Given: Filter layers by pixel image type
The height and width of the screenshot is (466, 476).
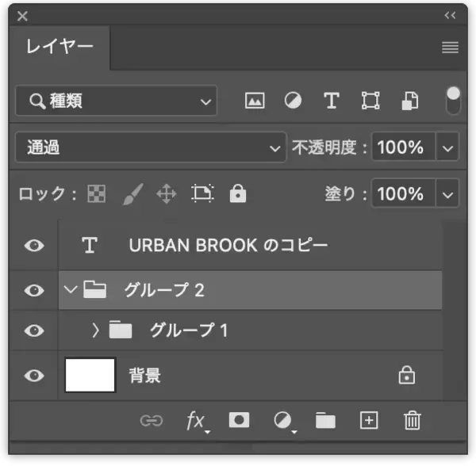Looking at the screenshot, I should (255, 101).
